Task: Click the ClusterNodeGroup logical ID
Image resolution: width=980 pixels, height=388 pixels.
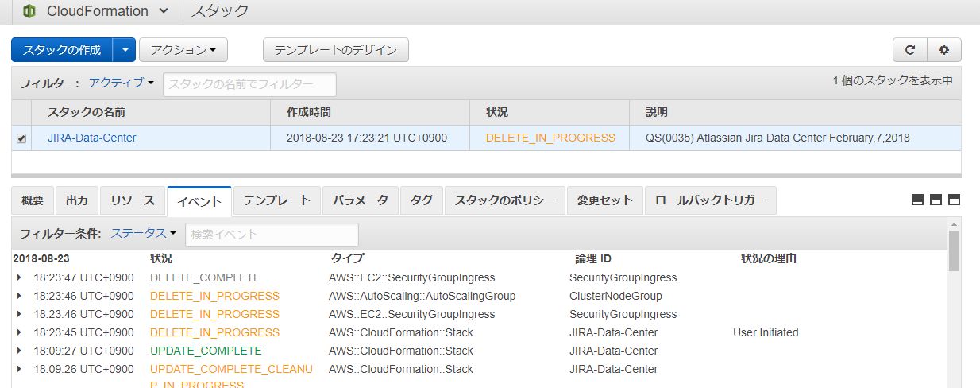Action: tap(615, 296)
